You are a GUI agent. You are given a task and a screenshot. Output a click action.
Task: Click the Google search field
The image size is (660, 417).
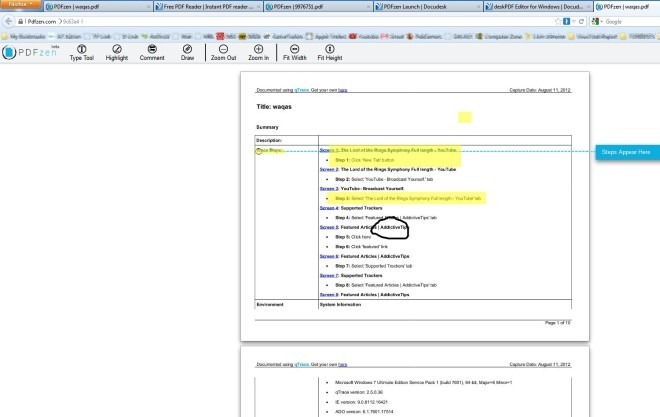[x=631, y=21]
